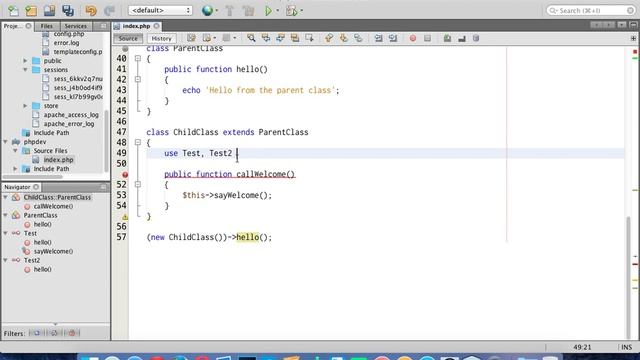
Task: Click the warning marker on line 55
Action: 125,217
